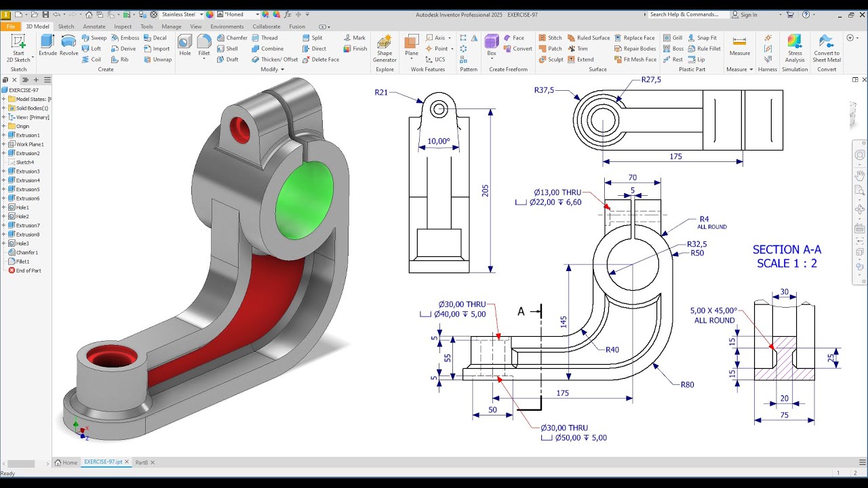
Task: Select the Combine tool
Action: [x=267, y=49]
